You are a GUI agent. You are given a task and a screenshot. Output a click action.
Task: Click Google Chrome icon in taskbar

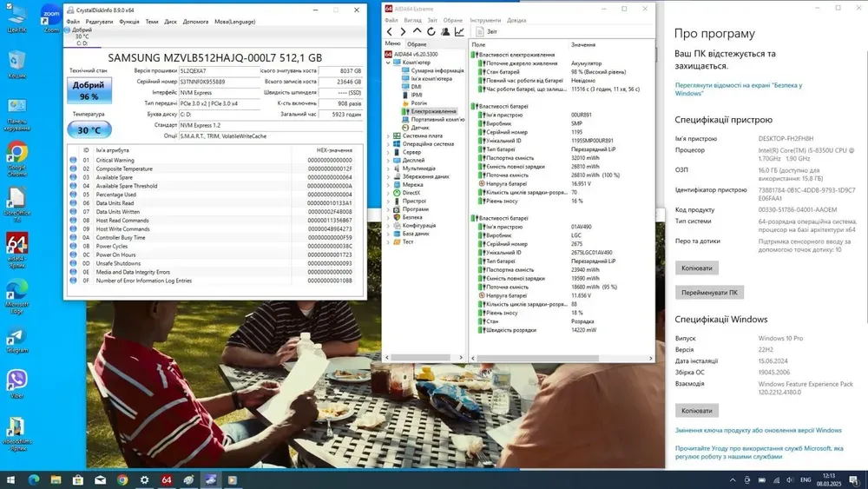(x=122, y=479)
